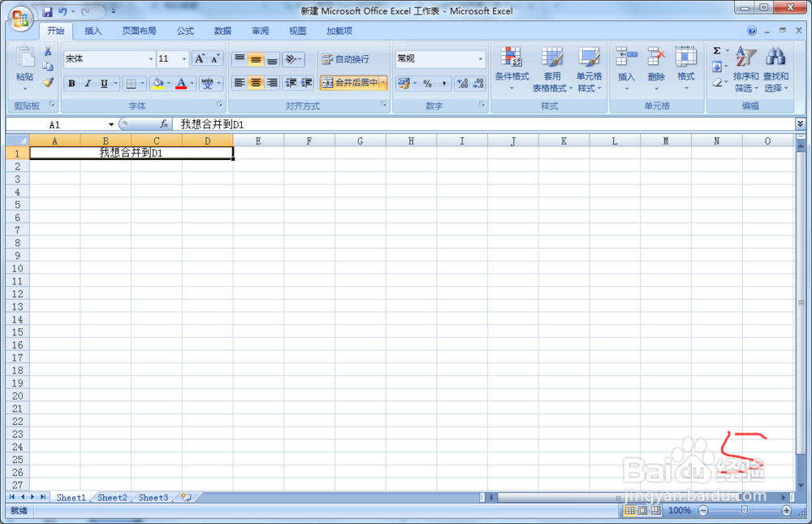Apply fill color bucket to cell
This screenshot has height=524, width=812.
(158, 83)
